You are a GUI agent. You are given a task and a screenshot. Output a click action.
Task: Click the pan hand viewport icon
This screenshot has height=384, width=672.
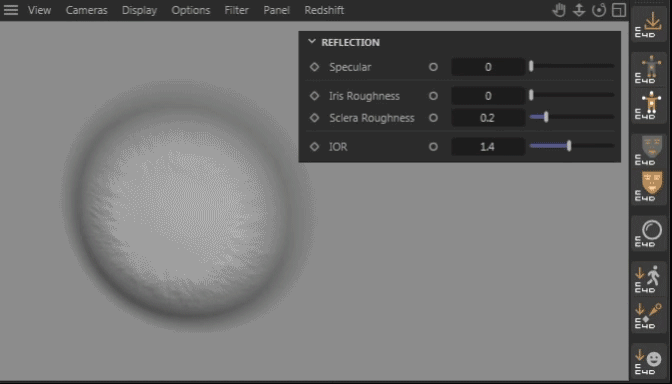(x=559, y=10)
